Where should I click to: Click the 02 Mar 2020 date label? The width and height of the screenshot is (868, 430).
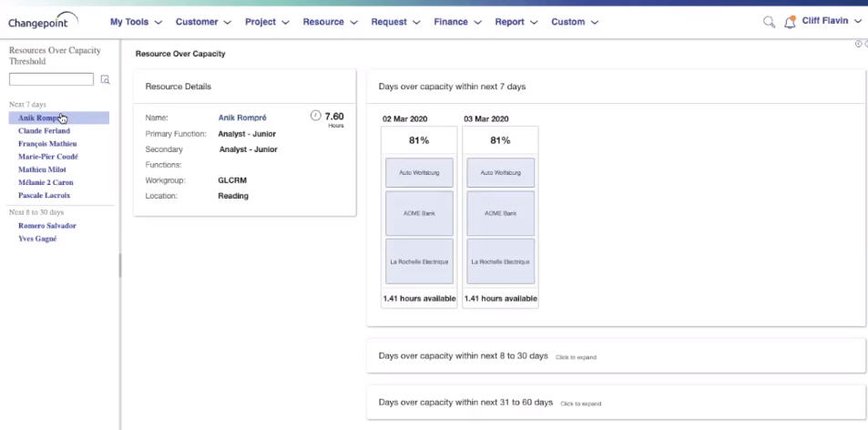tap(404, 119)
